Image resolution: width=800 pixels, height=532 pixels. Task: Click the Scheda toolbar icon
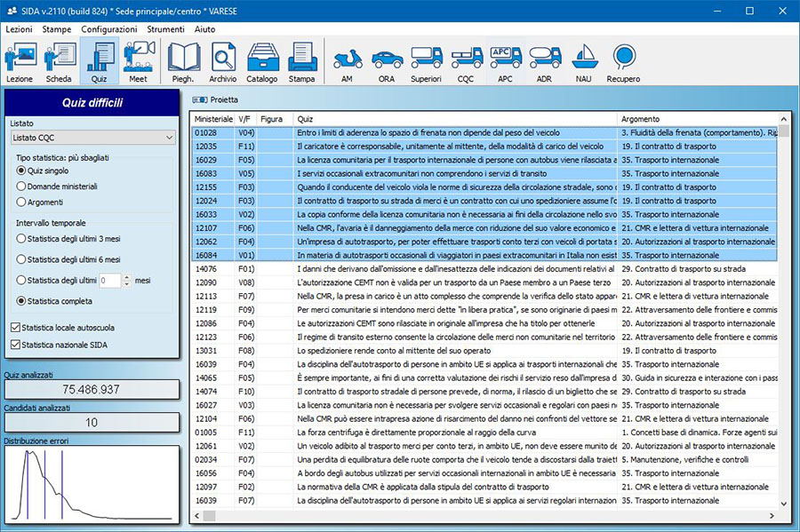[59, 62]
